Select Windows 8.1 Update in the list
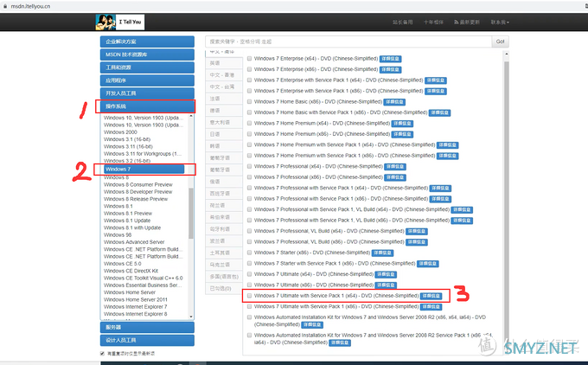This screenshot has height=365, width=588. (127, 221)
